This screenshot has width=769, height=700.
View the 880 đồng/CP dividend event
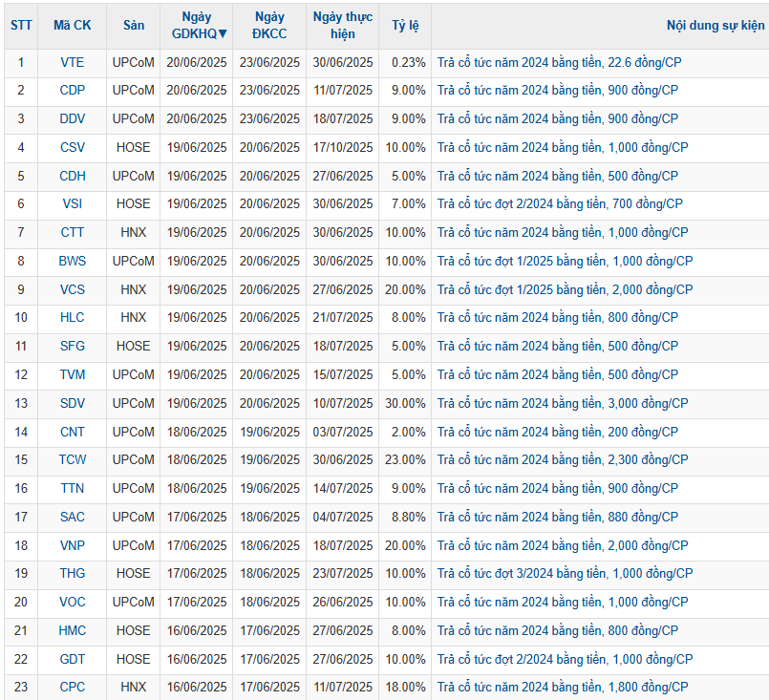(x=557, y=517)
